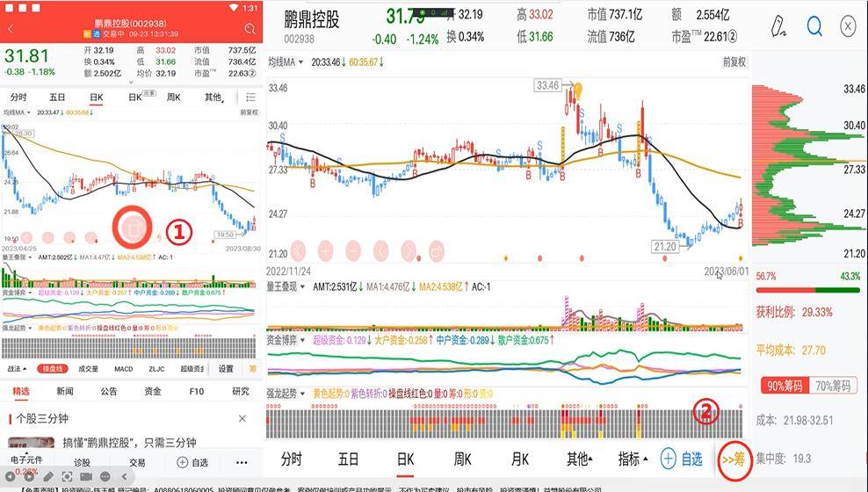Tap the yellow 筹 icon beside 设置
This screenshot has width=868, height=492.
pos(252,369)
